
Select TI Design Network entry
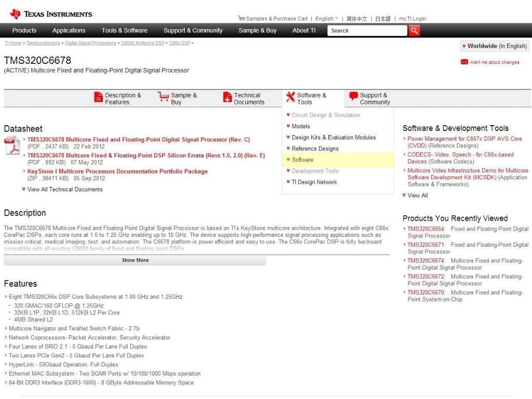(314, 182)
